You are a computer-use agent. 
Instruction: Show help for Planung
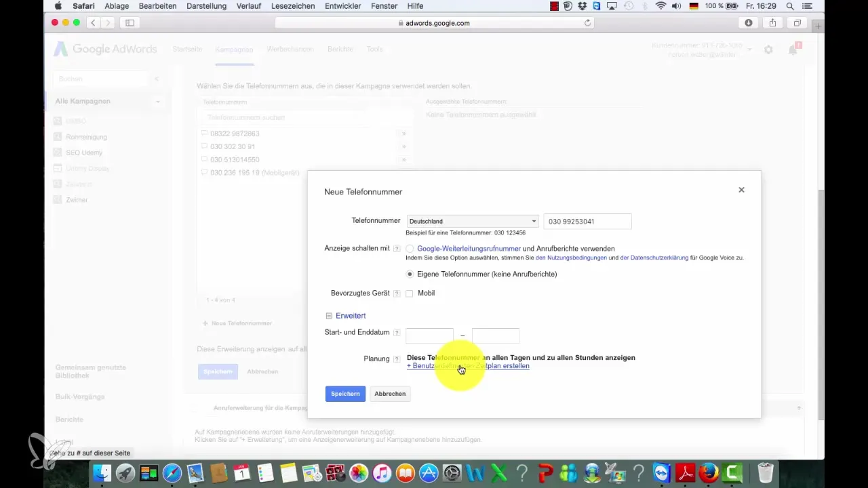point(397,359)
